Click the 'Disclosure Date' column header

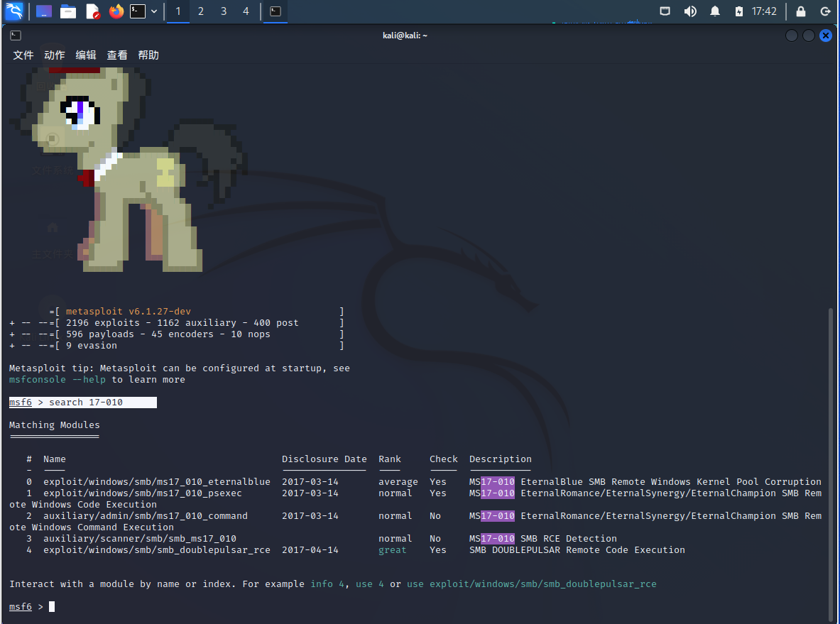point(324,459)
